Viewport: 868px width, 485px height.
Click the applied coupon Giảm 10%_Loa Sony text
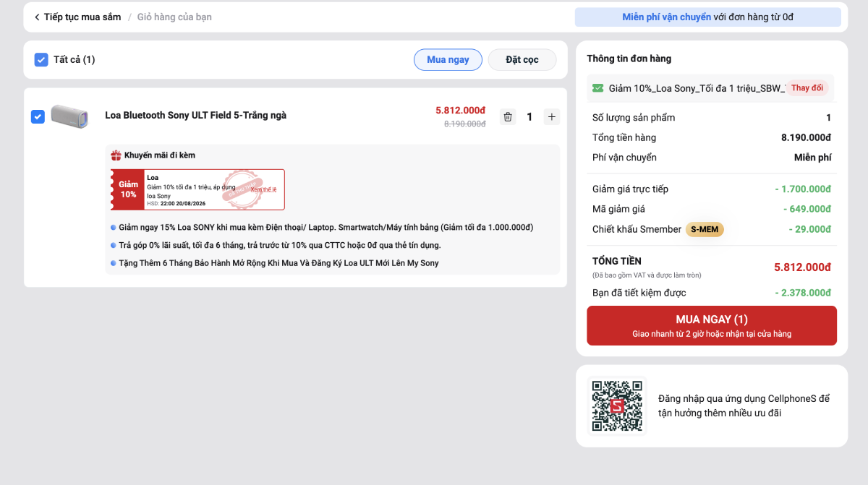pos(697,88)
